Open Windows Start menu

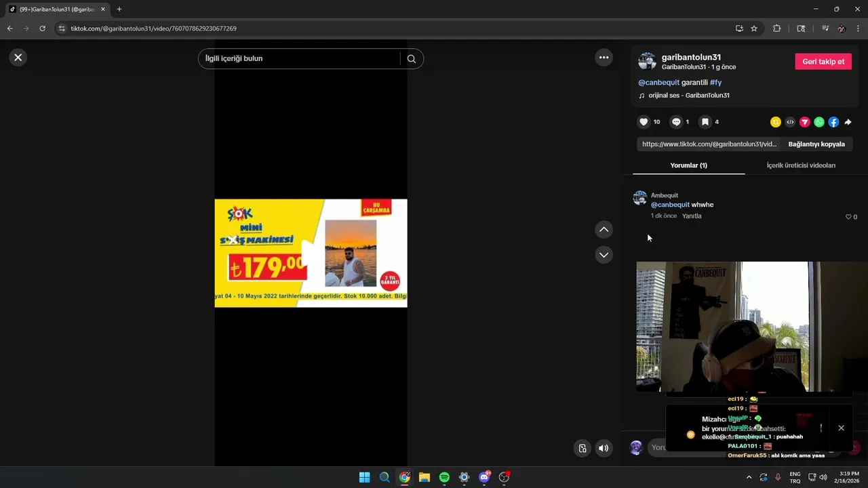click(x=364, y=477)
